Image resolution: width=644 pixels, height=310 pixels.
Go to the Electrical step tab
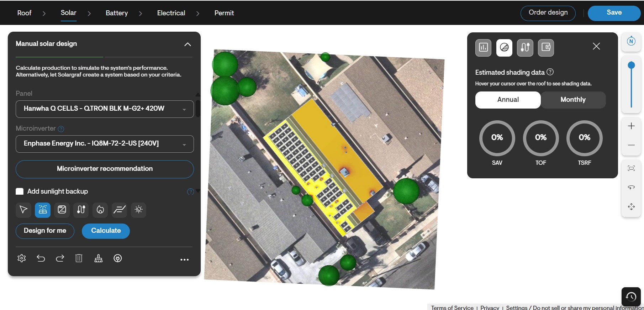[171, 13]
